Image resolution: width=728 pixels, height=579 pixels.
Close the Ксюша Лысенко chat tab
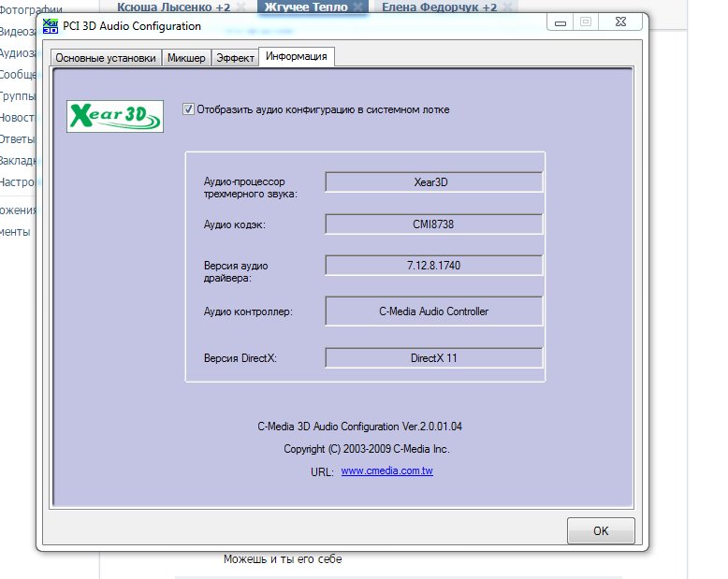tap(240, 7)
